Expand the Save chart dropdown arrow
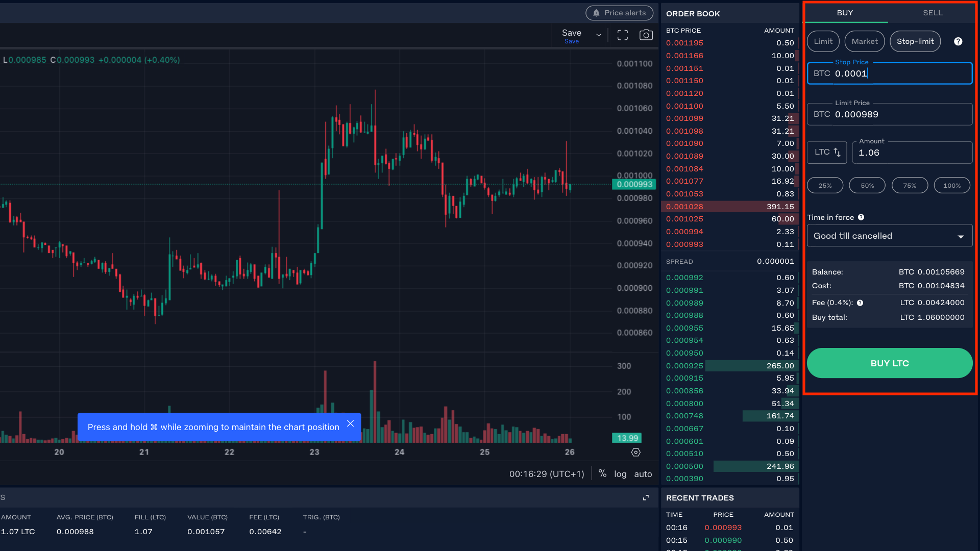Image resolution: width=980 pixels, height=551 pixels. (598, 34)
